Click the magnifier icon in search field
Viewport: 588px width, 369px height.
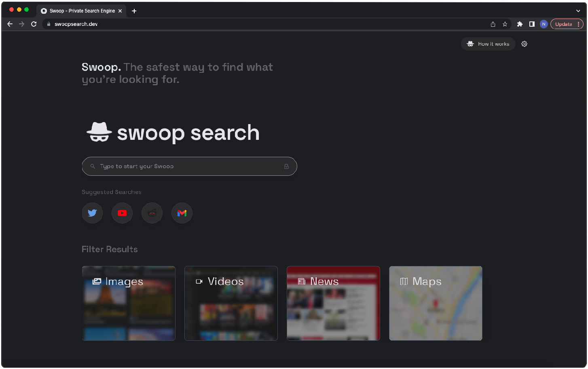93,167
